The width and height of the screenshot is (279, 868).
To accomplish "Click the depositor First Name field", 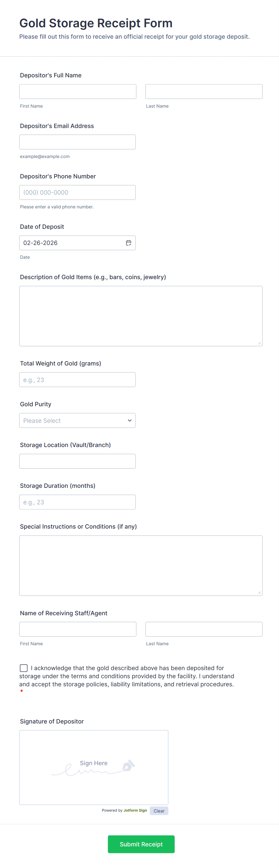I will coord(77,92).
